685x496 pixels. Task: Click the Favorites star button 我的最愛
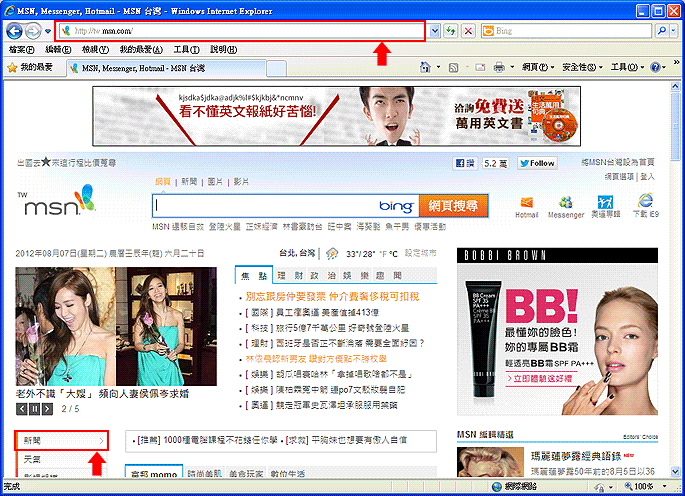tap(31, 67)
